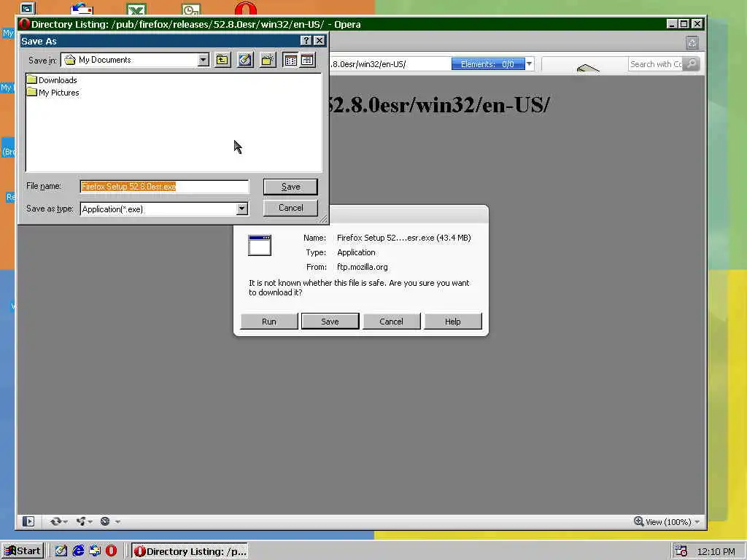Screen dimensions: 747x560
Task: Click Help in the download prompt
Action: point(452,322)
